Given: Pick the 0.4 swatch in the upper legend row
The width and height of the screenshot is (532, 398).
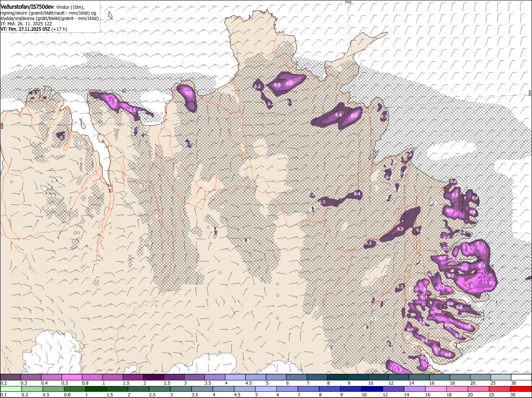Looking at the screenshot, I should 51,377.
